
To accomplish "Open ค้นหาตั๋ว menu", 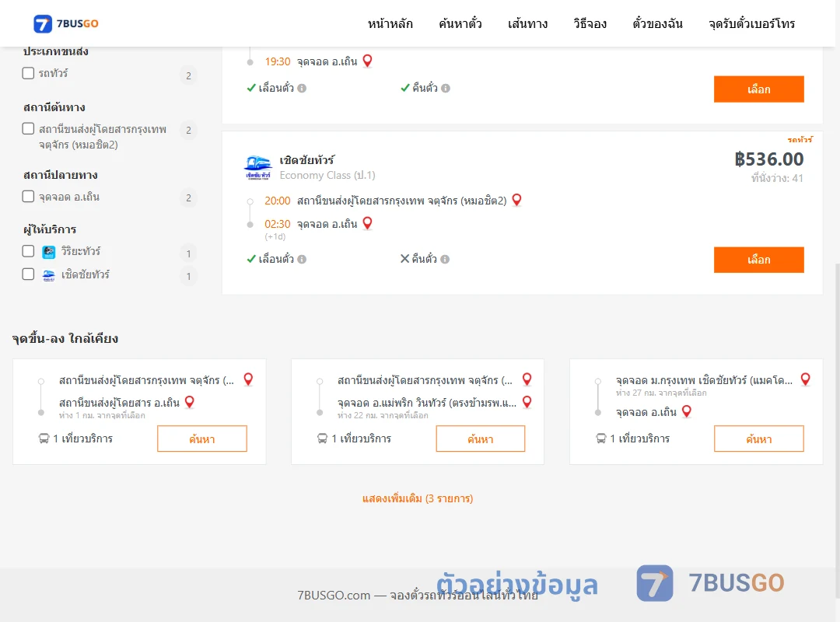I will [460, 23].
